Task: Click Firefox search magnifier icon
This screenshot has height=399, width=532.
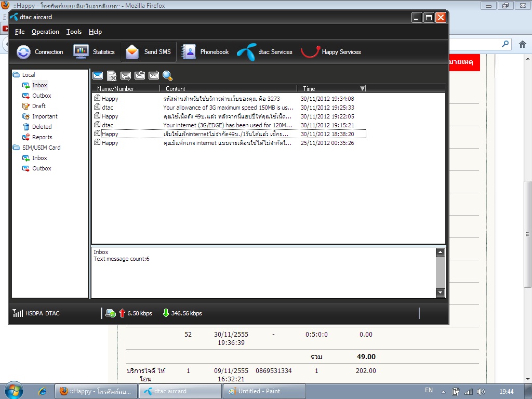Action: tap(506, 44)
